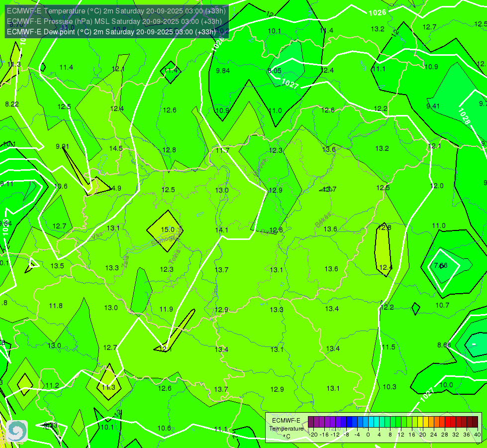
Task: Click the 1027 isobar label near 10.0
Action: coord(427,395)
